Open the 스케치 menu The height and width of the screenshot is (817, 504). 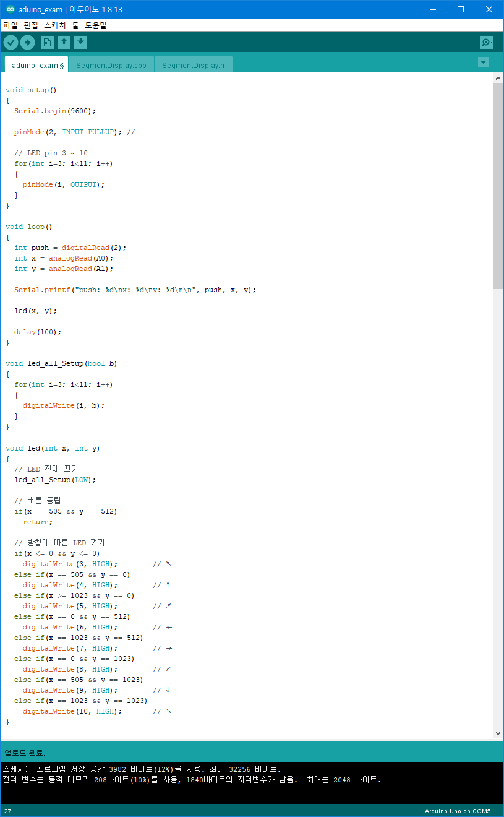click(x=55, y=25)
